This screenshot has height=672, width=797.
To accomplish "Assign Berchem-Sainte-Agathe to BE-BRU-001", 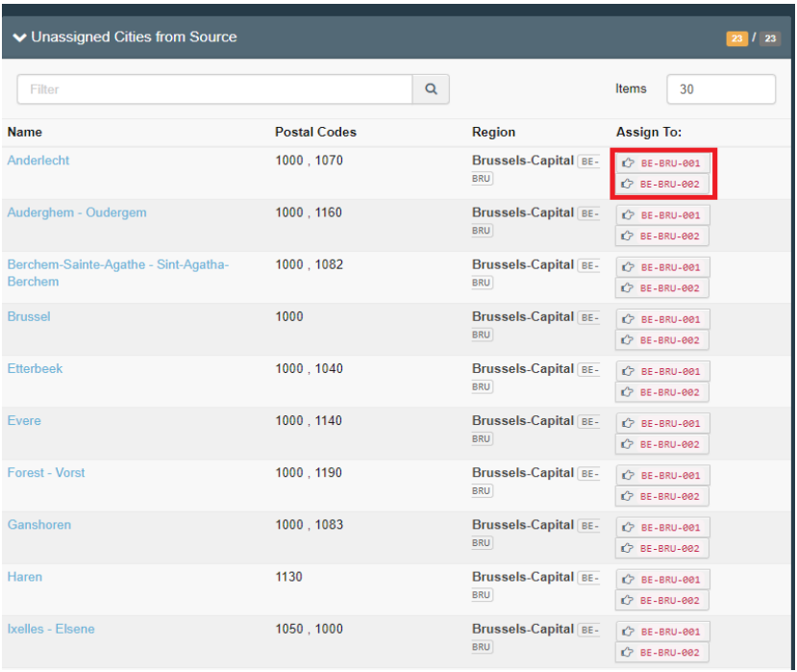I will pos(662,267).
